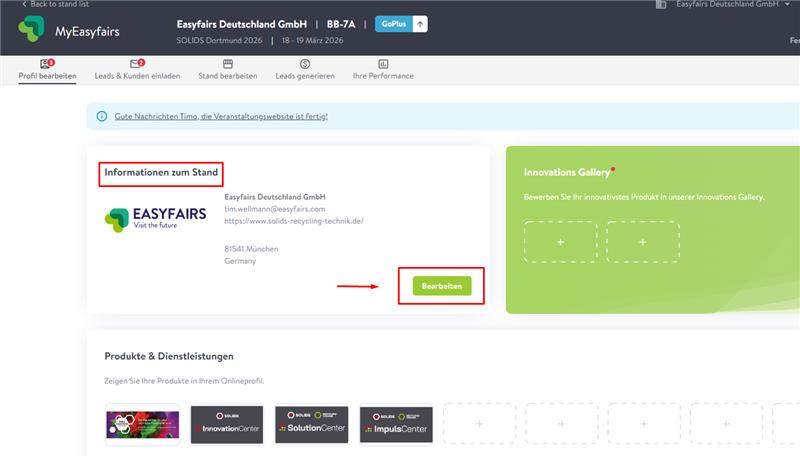Open the Ihre Performance tab
Image resolution: width=800 pixels, height=457 pixels.
tap(383, 76)
